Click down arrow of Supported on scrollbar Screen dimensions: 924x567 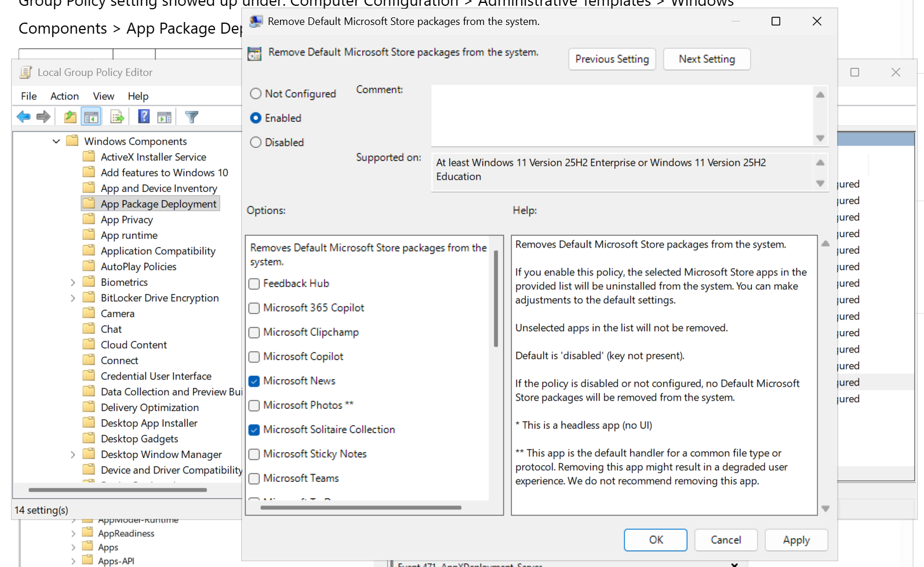[820, 183]
